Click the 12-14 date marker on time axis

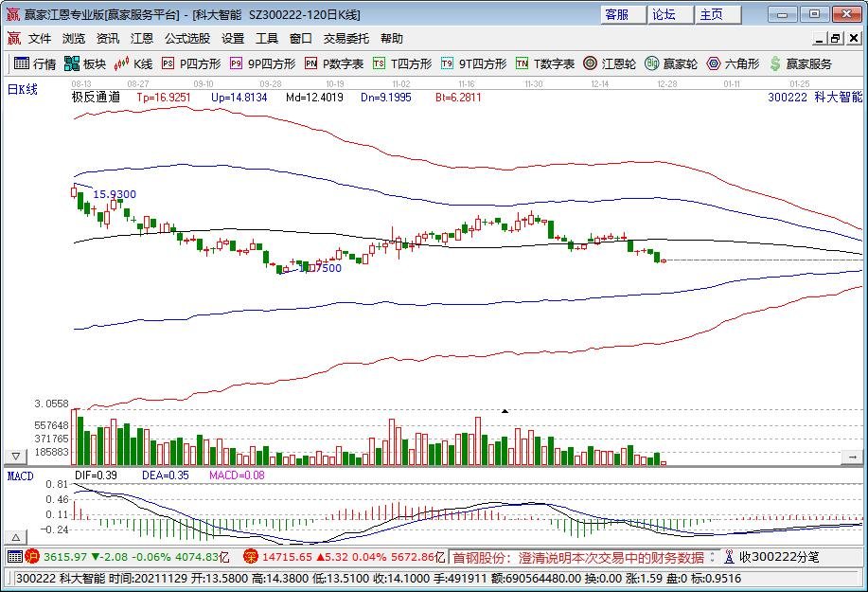(x=599, y=84)
